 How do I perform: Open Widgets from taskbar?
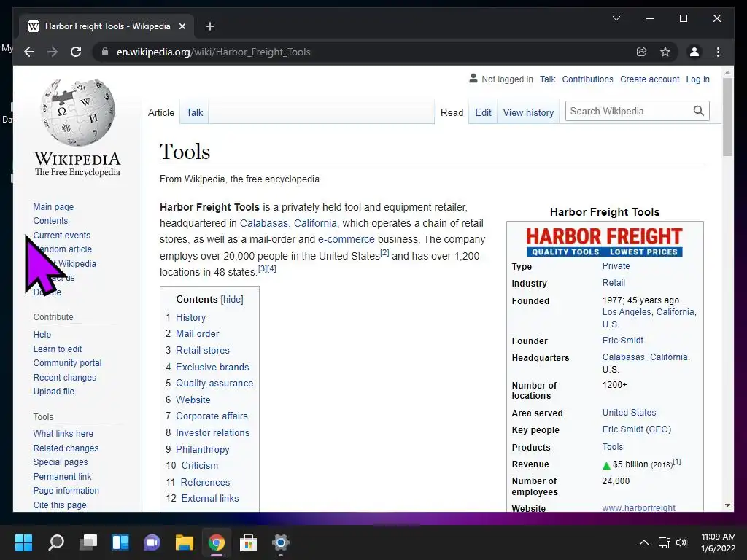point(120,542)
